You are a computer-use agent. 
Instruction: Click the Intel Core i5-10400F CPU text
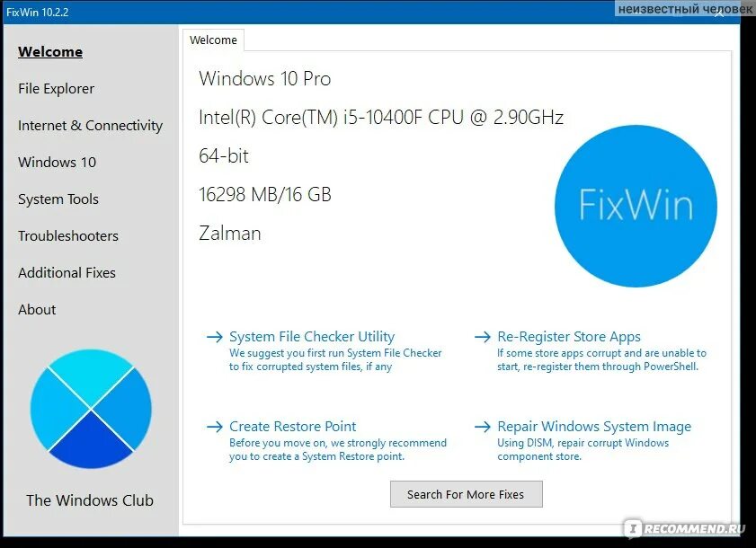click(381, 117)
